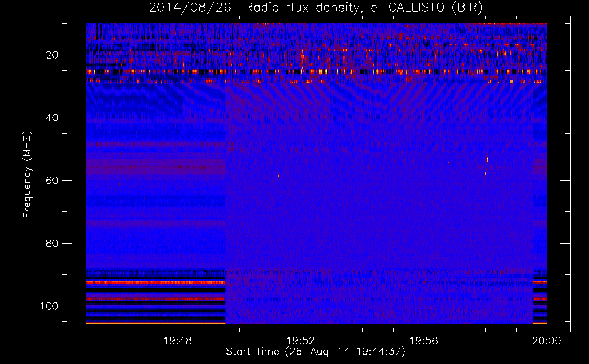Click the 80 frequency tick label
589x364 pixels.
[52, 244]
